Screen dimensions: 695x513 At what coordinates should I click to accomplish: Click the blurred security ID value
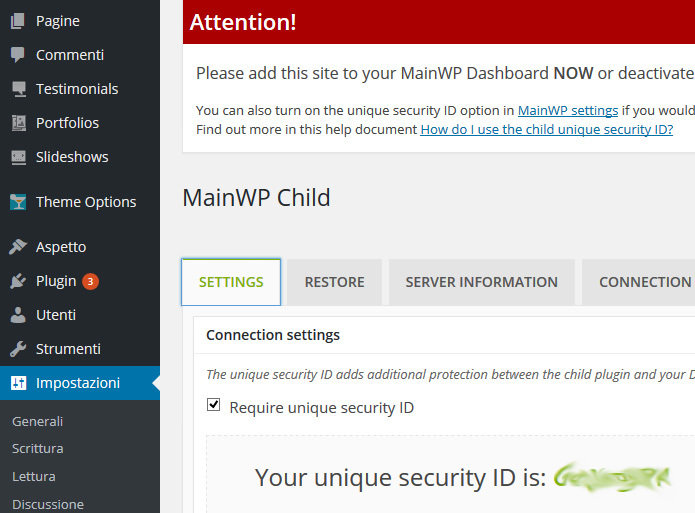point(612,478)
